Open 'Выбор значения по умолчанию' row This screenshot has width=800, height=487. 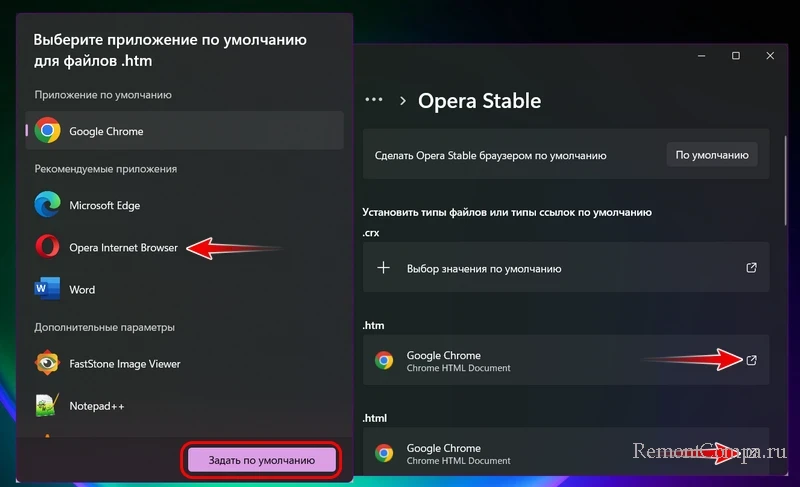[566, 267]
